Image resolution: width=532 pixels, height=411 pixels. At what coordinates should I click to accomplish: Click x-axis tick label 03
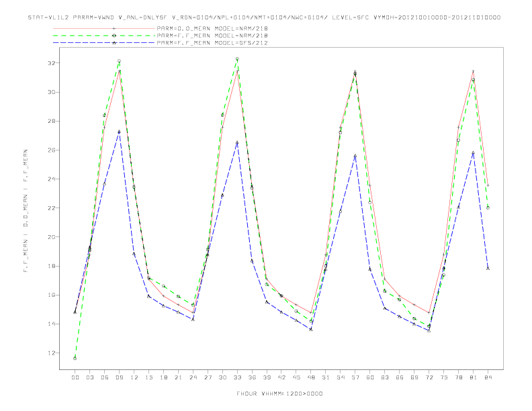click(89, 377)
